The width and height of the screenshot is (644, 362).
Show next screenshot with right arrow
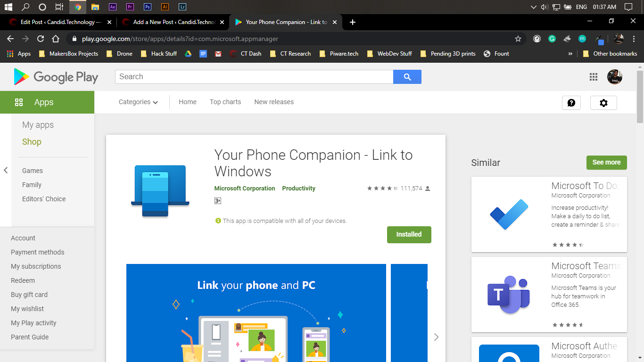pos(436,337)
